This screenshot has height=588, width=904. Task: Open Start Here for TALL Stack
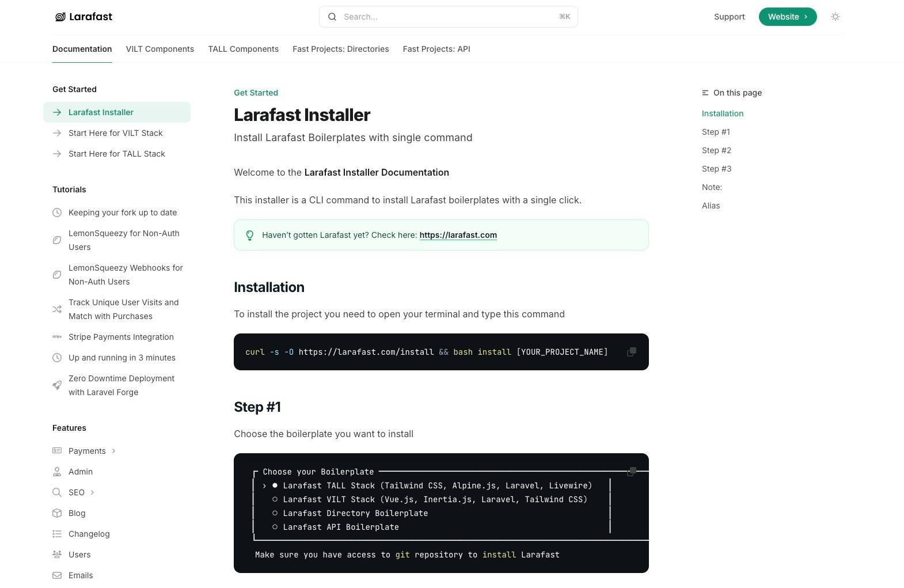coord(117,154)
